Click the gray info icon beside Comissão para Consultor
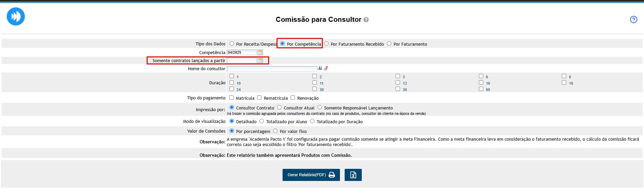This screenshot has width=644, height=189. click(366, 20)
